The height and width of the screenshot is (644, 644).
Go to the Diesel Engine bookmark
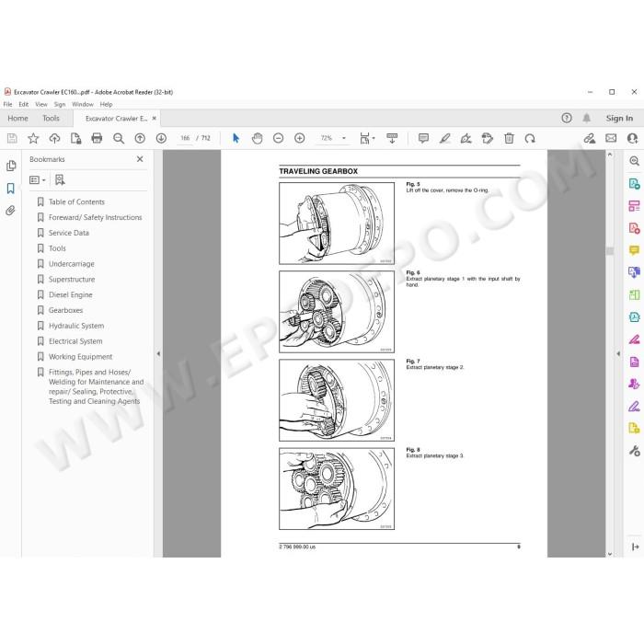click(70, 295)
